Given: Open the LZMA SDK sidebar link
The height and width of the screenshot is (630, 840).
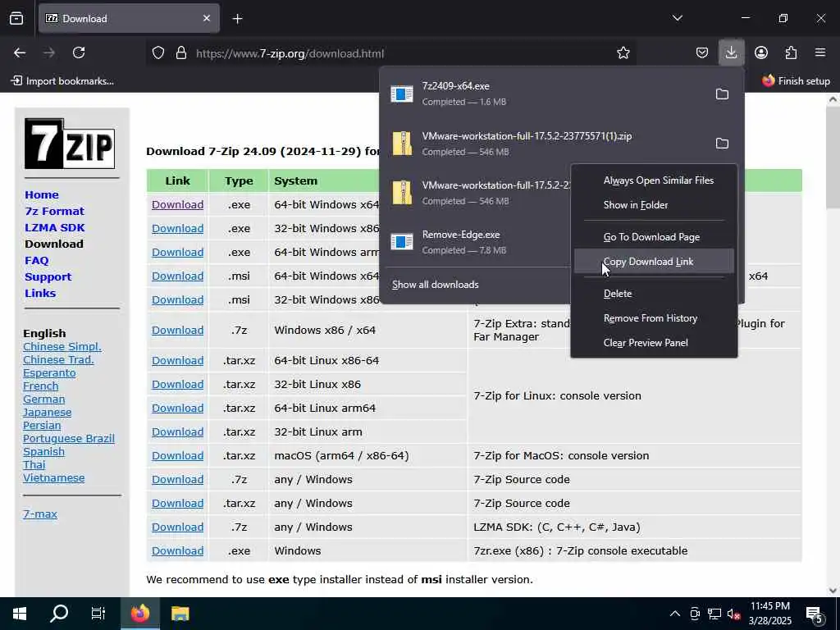Looking at the screenshot, I should tap(55, 228).
